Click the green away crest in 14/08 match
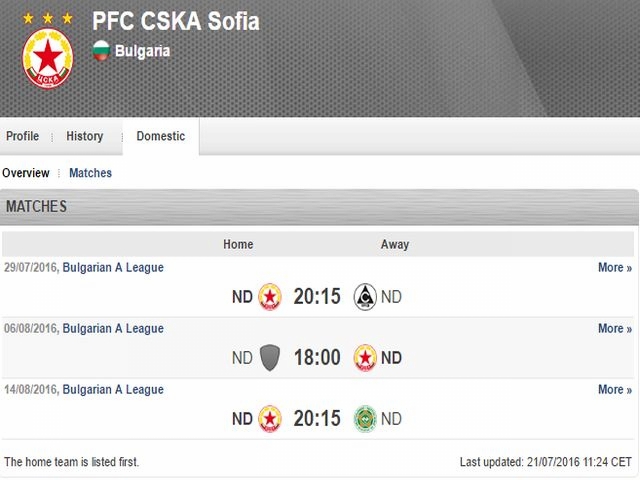This screenshot has width=640, height=480. click(x=365, y=418)
